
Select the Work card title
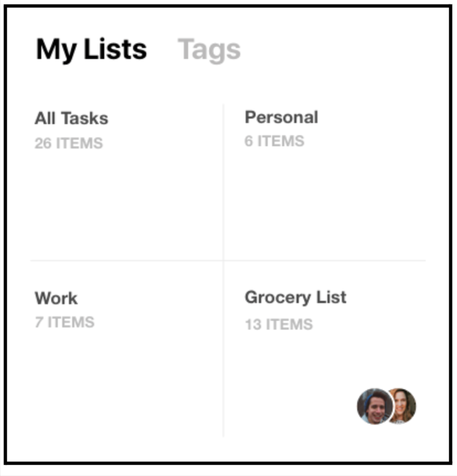coord(56,298)
